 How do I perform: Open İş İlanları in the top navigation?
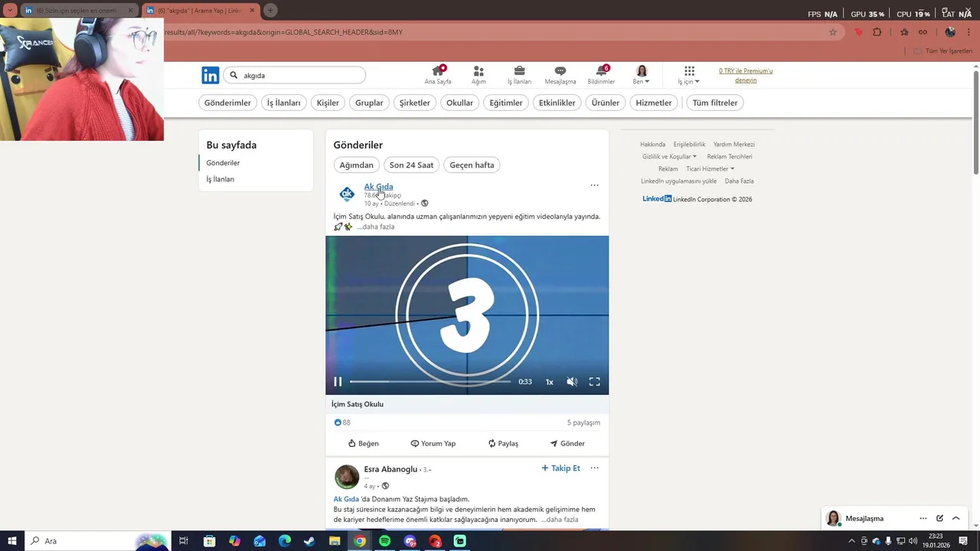(x=519, y=75)
